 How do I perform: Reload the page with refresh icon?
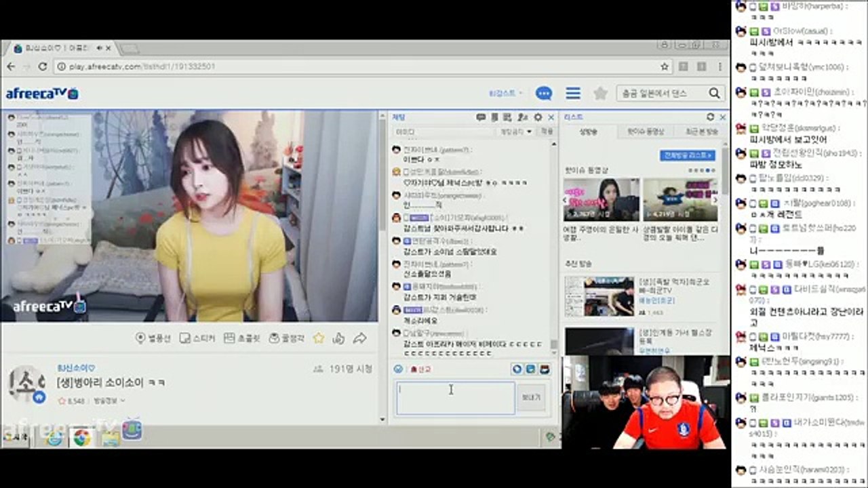click(43, 66)
